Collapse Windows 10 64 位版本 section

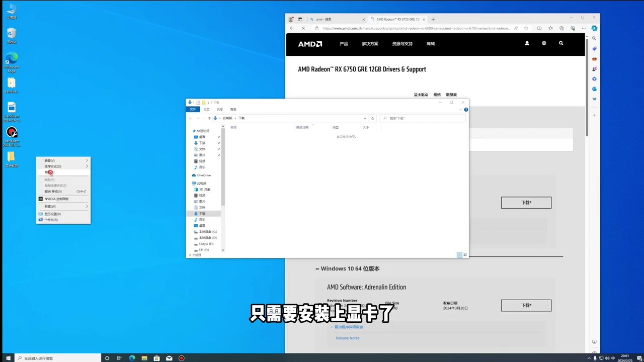tap(347, 268)
